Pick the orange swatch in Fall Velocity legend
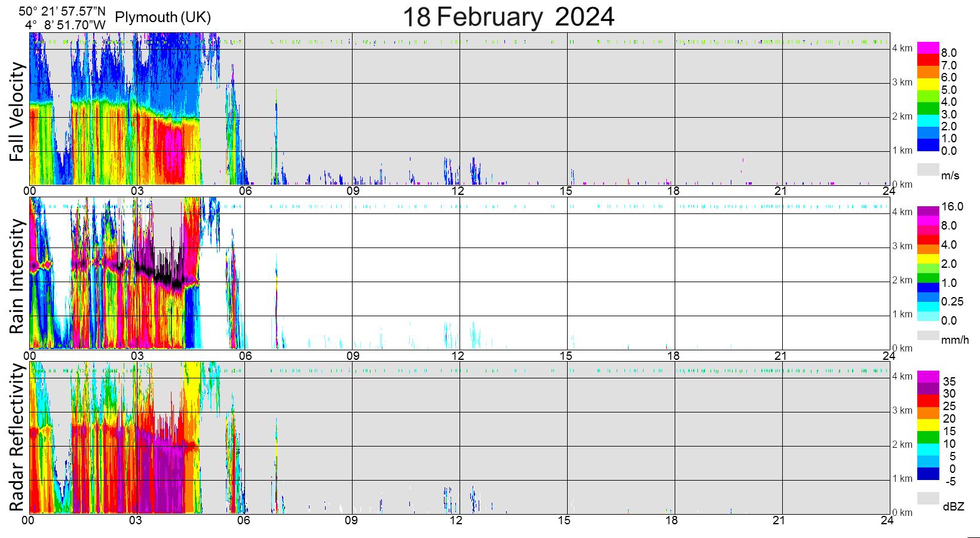 tap(929, 72)
